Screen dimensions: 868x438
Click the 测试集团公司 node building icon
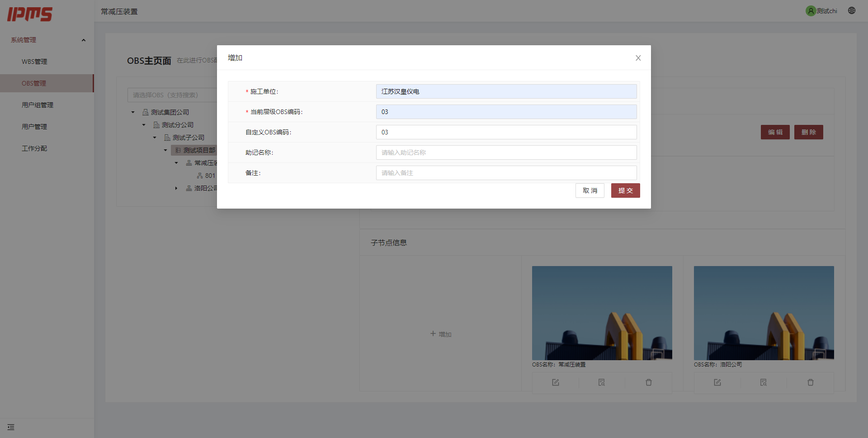point(146,112)
